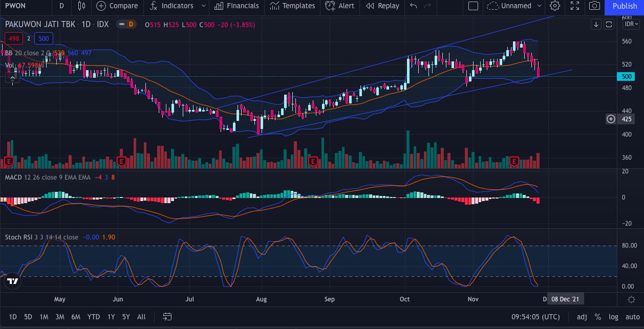Select the 5Y time range
This screenshot has width=644, height=329.
tap(126, 317)
